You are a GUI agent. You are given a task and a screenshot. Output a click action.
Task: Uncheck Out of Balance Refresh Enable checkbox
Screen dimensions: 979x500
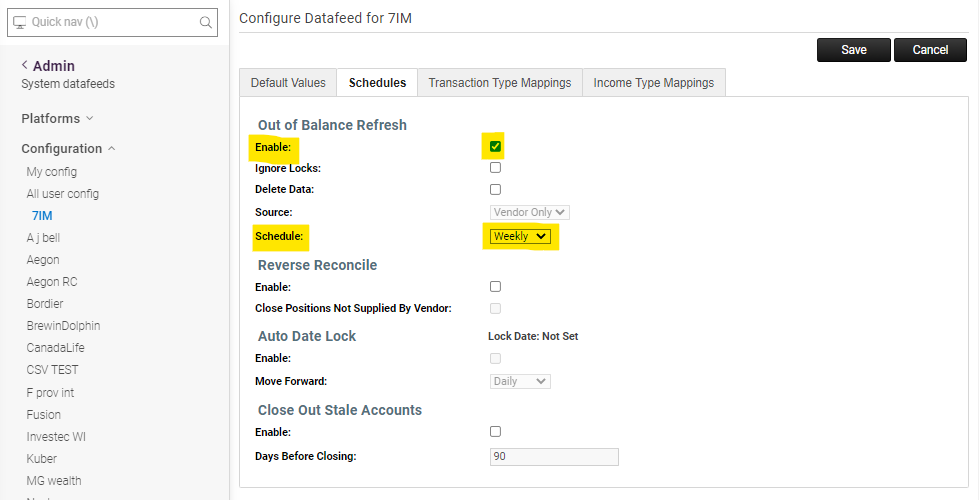495,147
